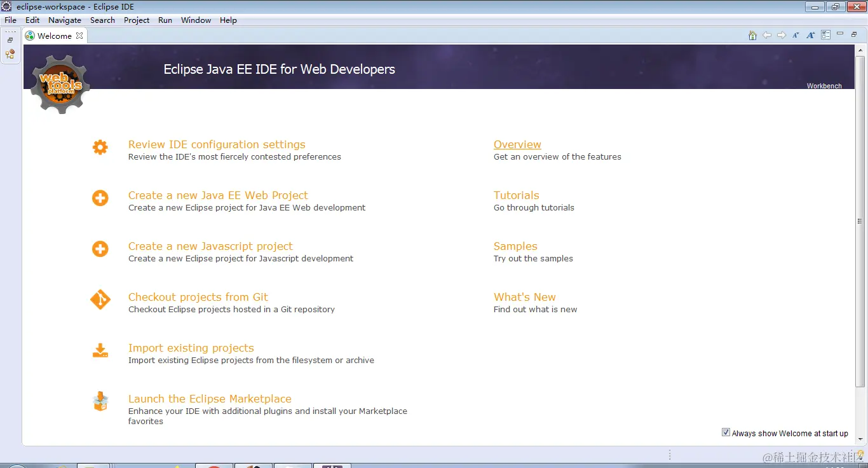Open the Search menu

click(102, 20)
